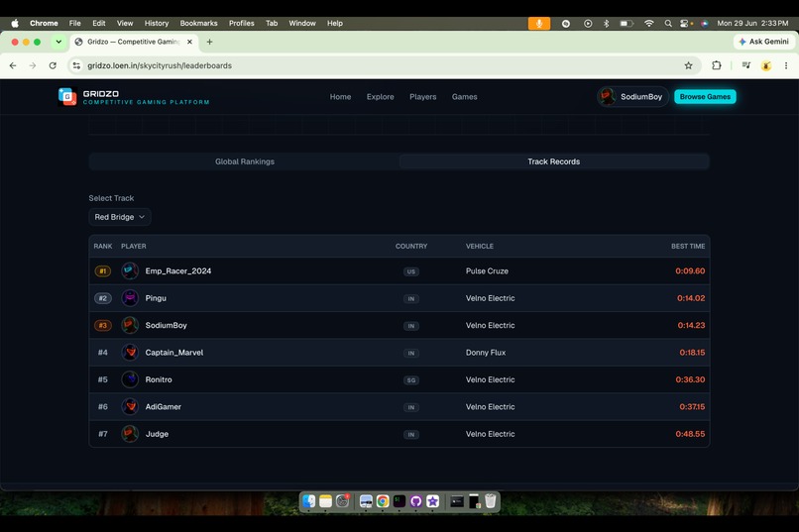The width and height of the screenshot is (799, 532).
Task: Open the Bookmarks menu
Action: click(198, 24)
